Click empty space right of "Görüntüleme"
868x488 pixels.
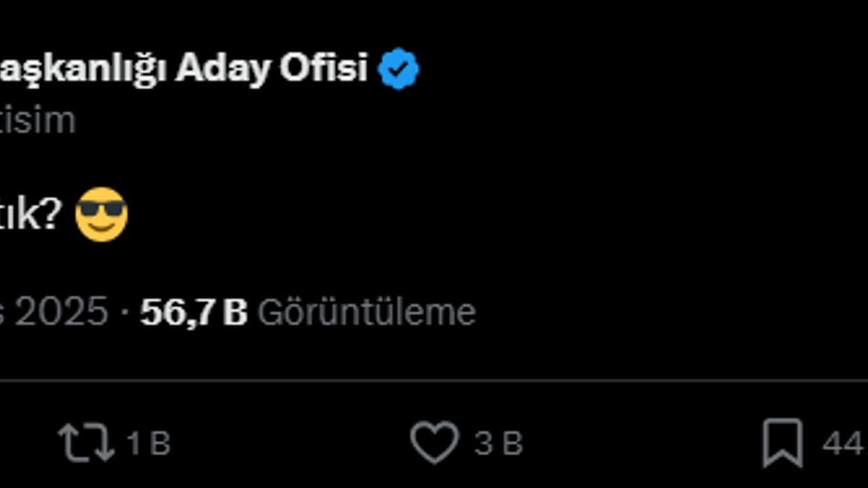pos(644,312)
